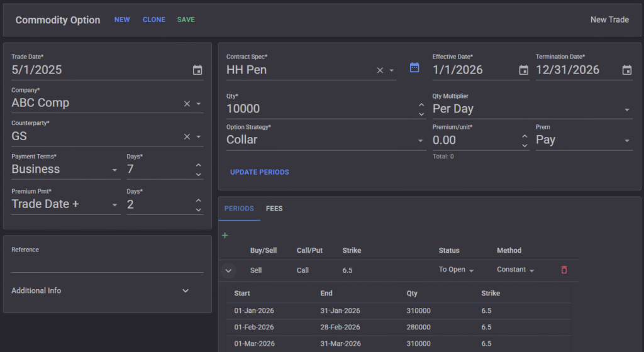Click the Sell cell in the period row
The width and height of the screenshot is (644, 352).
coord(256,270)
